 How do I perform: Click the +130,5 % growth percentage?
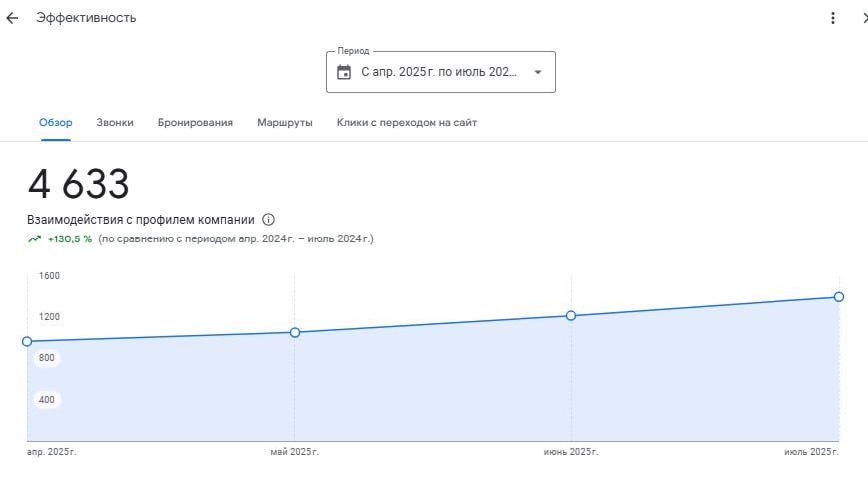70,239
